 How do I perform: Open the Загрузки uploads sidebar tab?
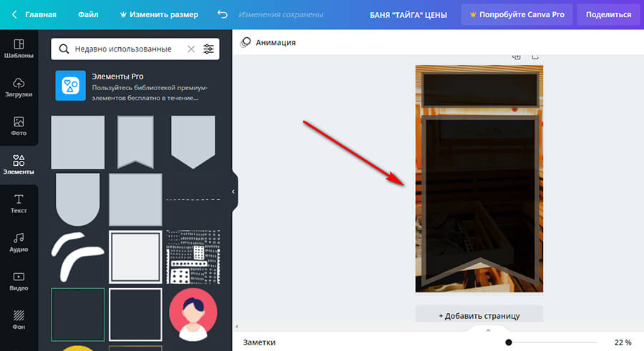pos(19,87)
